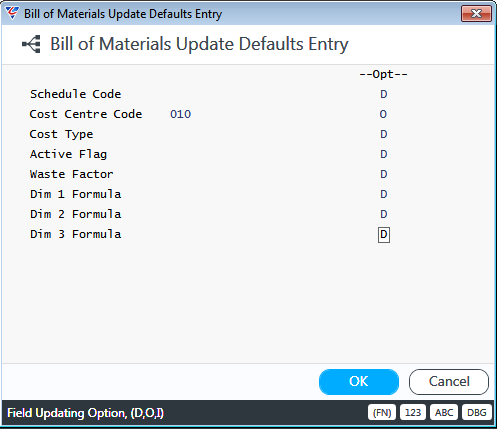Select the Dim 1 Formula option field
This screenshot has width=497, height=429.
pyautogui.click(x=384, y=194)
